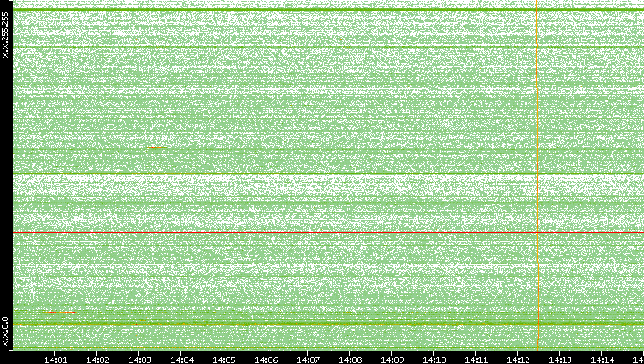
Task: Select the red horizontal address line
Action: [329, 233]
